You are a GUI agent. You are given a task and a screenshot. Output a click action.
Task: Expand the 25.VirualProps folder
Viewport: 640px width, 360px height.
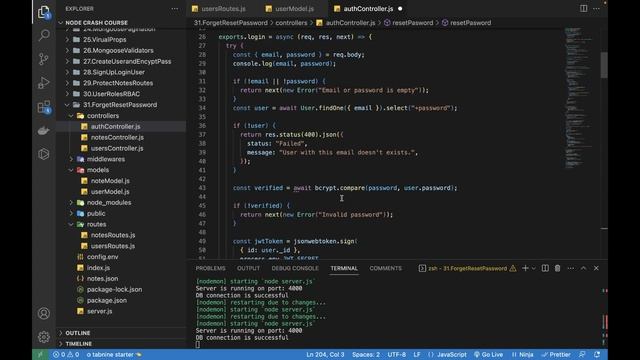[x=121, y=40]
